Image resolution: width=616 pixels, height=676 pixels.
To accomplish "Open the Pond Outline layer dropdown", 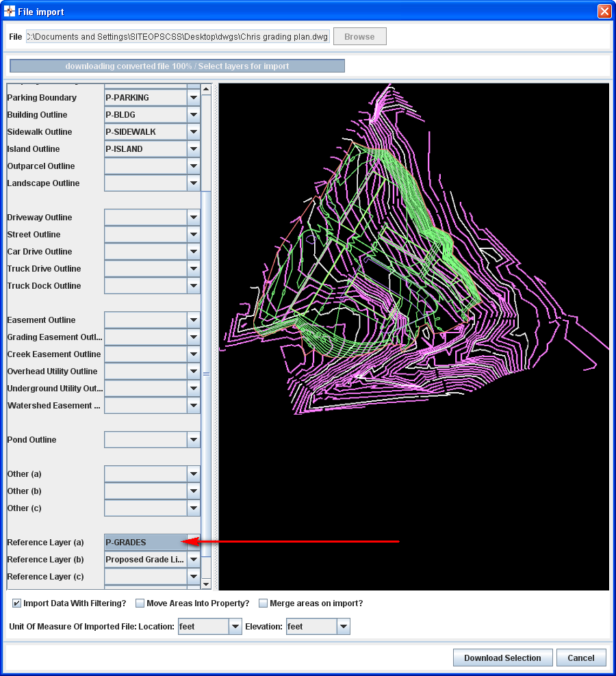I will pos(193,439).
